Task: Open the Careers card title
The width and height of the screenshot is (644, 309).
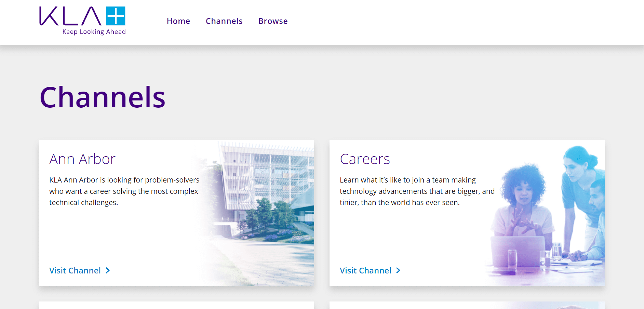Action: (365, 159)
